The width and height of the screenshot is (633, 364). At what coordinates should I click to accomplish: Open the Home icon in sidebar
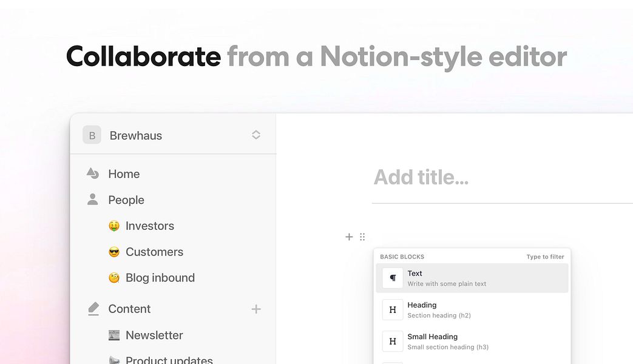pos(93,174)
